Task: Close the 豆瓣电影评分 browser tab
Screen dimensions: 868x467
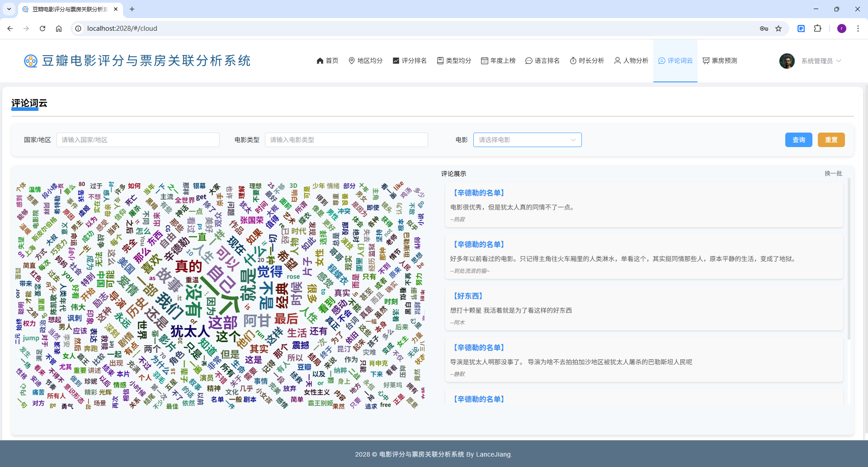Action: click(x=116, y=9)
